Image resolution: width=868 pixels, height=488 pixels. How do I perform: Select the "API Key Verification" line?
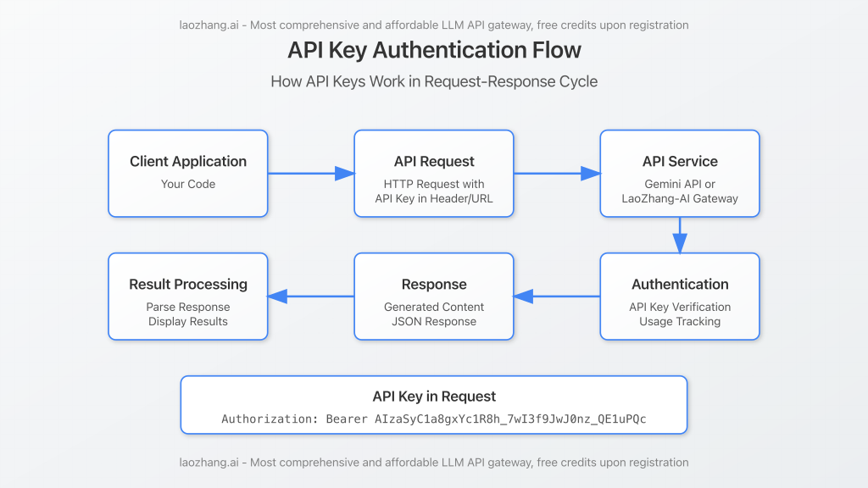pos(680,307)
